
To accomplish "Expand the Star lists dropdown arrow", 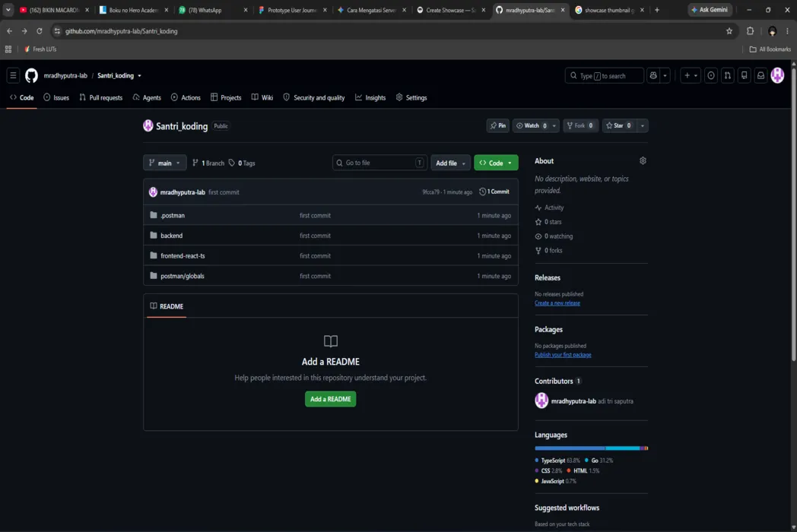I will [x=642, y=125].
